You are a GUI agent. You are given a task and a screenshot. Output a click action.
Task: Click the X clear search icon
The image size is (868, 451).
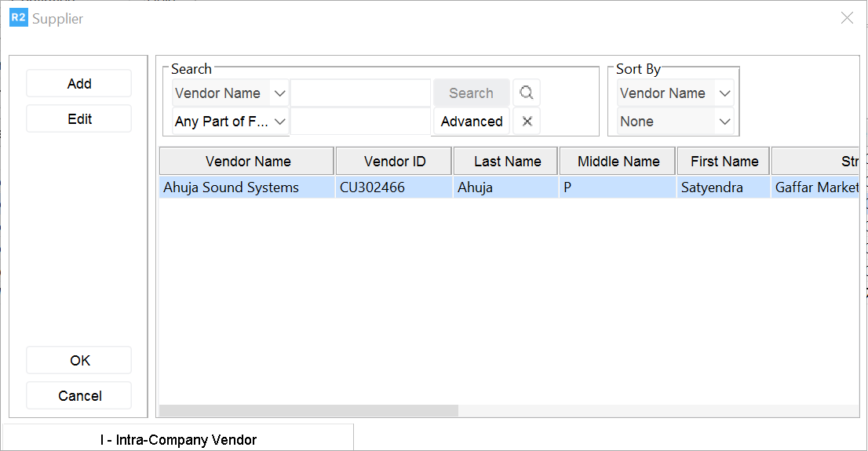(x=527, y=122)
